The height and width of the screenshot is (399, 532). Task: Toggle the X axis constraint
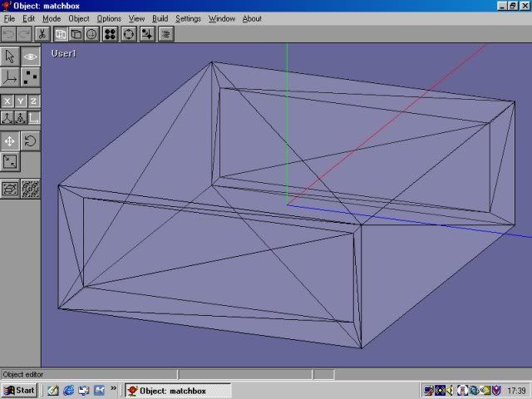point(7,101)
